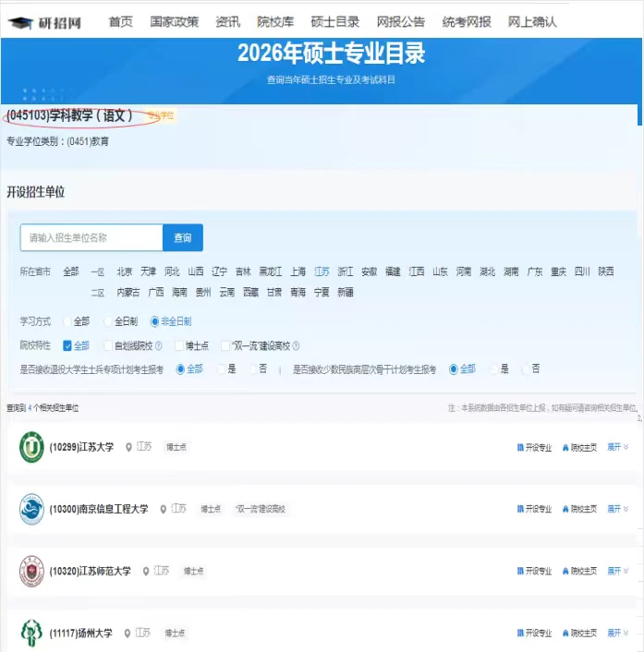Expand the 江苏大学 row with 展开
The width and height of the screenshot is (644, 652).
(618, 447)
